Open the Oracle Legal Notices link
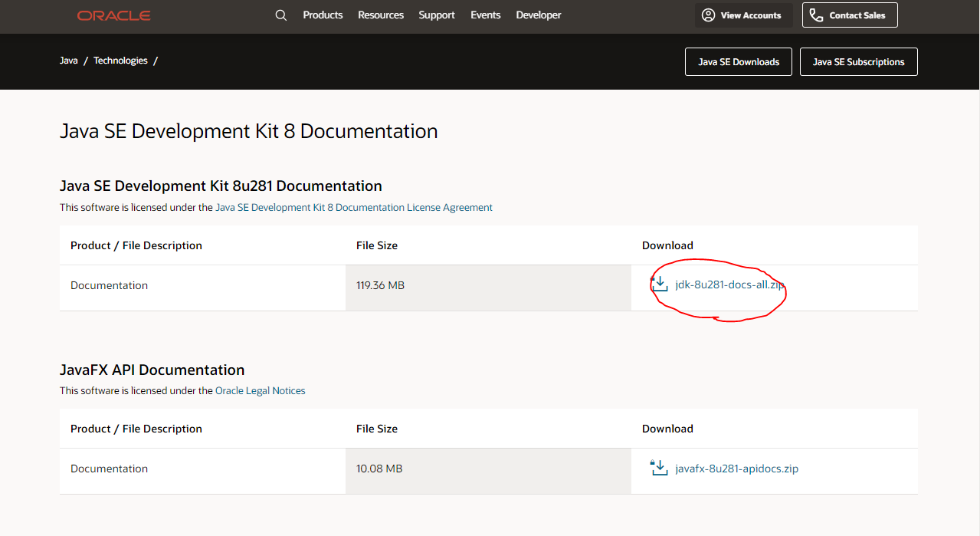 point(261,390)
